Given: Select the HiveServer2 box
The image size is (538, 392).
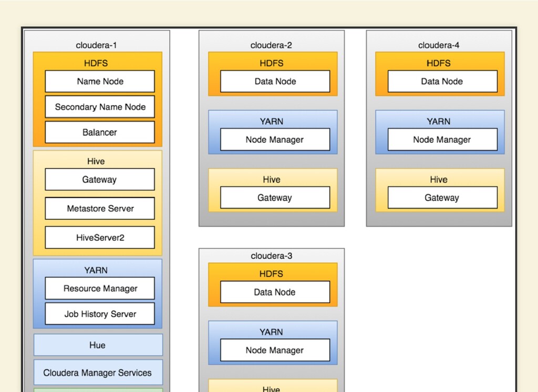Looking at the screenshot, I should pyautogui.click(x=100, y=238).
